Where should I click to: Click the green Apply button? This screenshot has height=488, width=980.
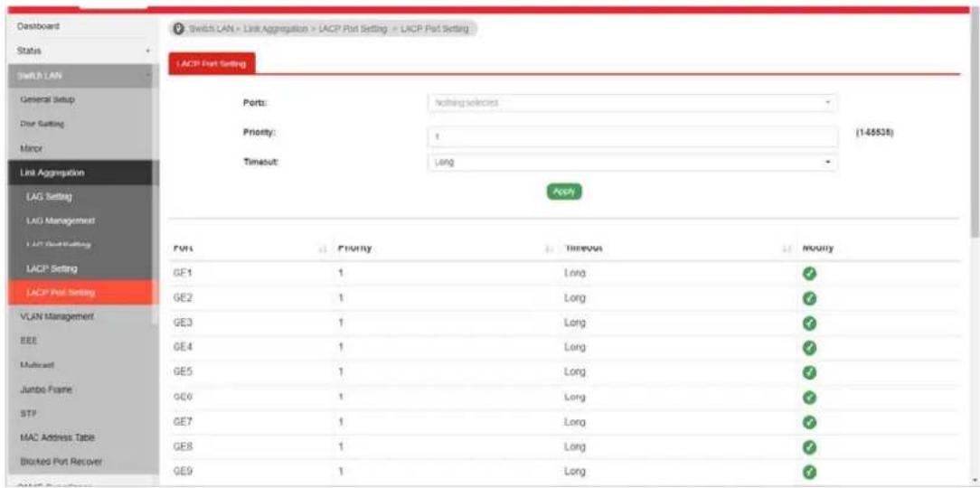pyautogui.click(x=564, y=192)
